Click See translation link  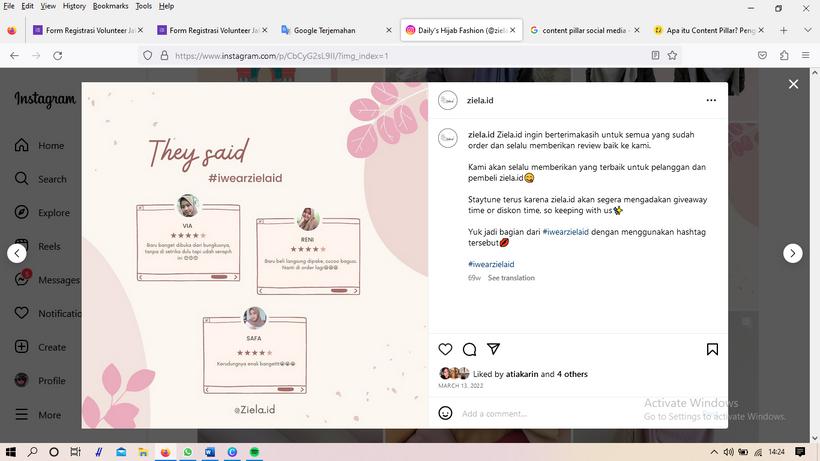point(511,278)
